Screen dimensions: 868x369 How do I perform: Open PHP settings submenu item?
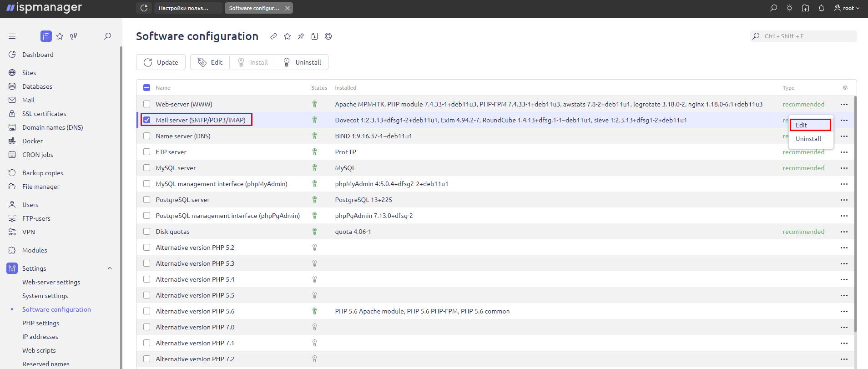[40, 323]
